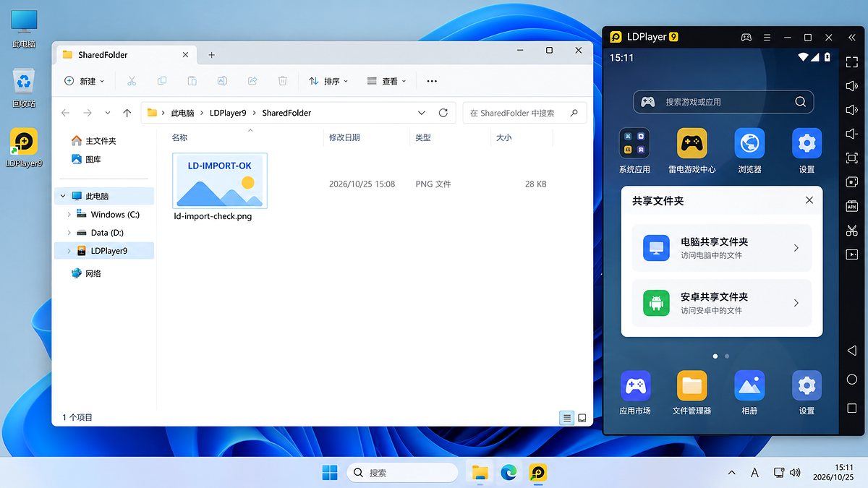Expand Windows (C:) in navigation tree

tap(69, 215)
